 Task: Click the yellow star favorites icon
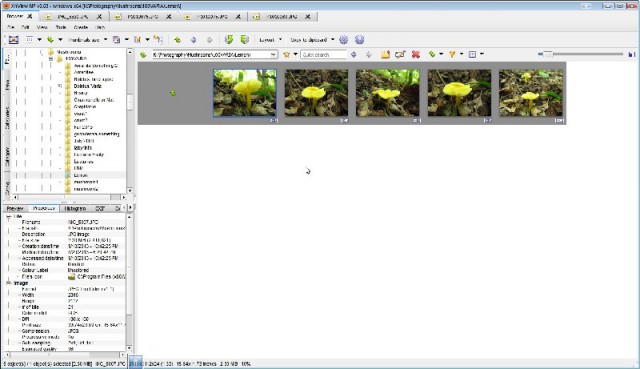coord(287,54)
